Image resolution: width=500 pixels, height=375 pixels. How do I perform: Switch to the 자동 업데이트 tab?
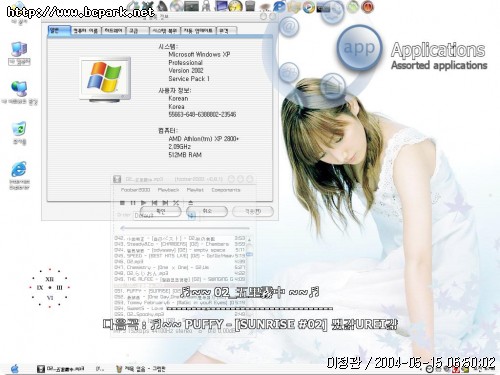click(198, 31)
